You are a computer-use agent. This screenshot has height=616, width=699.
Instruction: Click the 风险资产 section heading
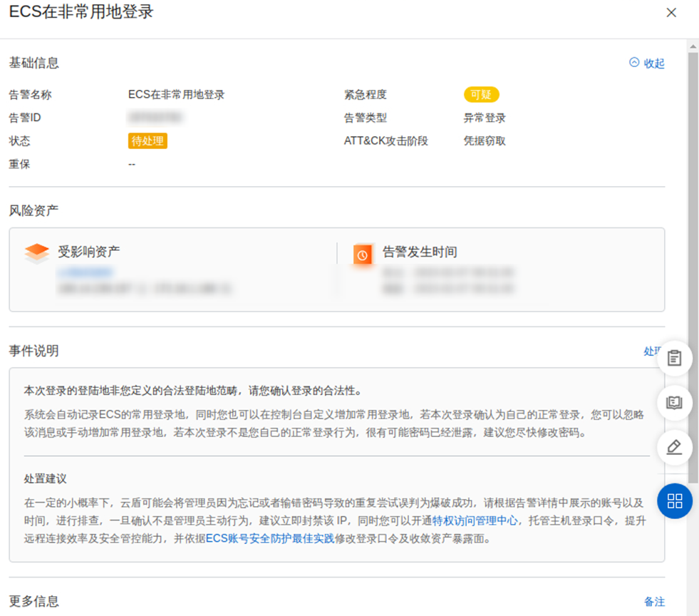pyautogui.click(x=34, y=210)
